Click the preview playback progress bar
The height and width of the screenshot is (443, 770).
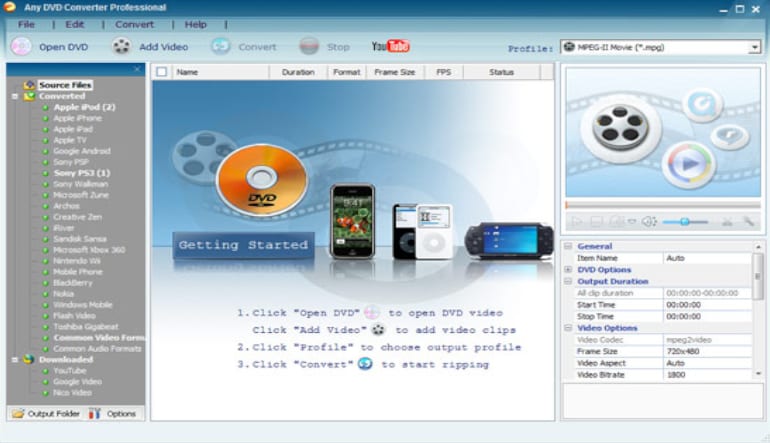[663, 205]
